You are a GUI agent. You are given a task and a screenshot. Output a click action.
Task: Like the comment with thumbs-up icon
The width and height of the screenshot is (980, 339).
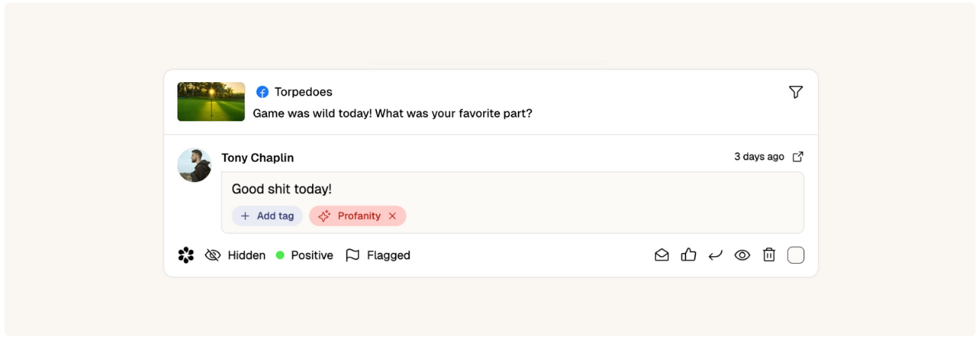coord(688,255)
